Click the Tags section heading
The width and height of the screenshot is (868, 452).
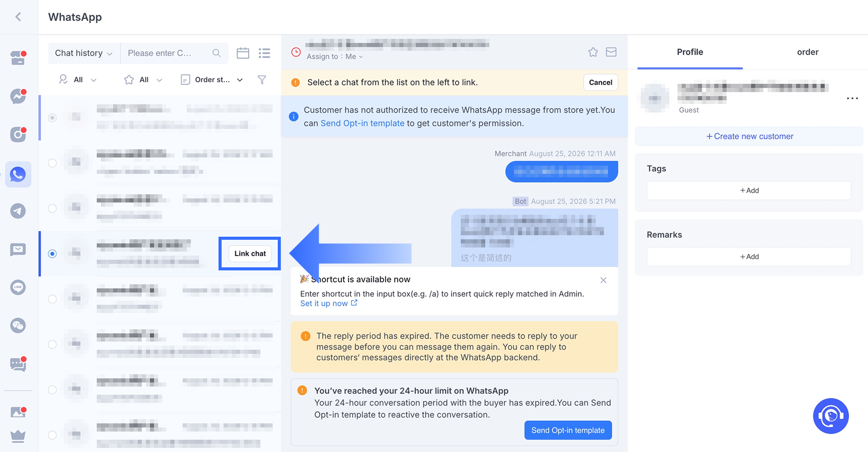(656, 169)
